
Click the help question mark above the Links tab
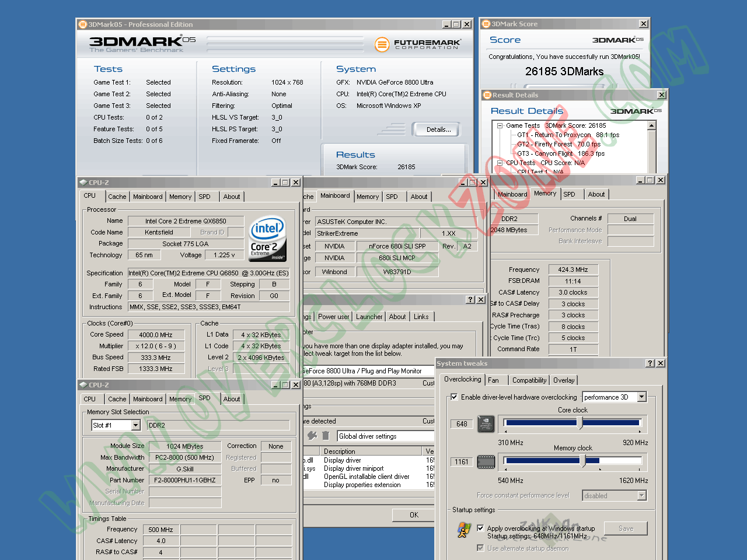470,300
